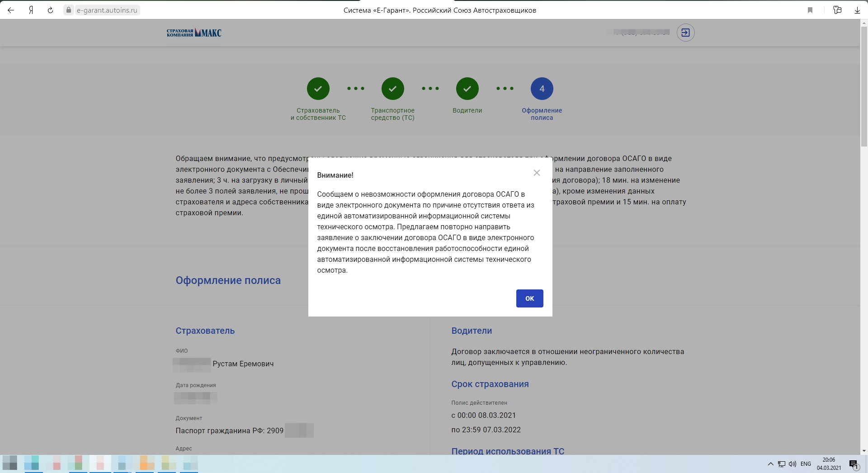
Task: Click the browser back arrow
Action: [11, 10]
